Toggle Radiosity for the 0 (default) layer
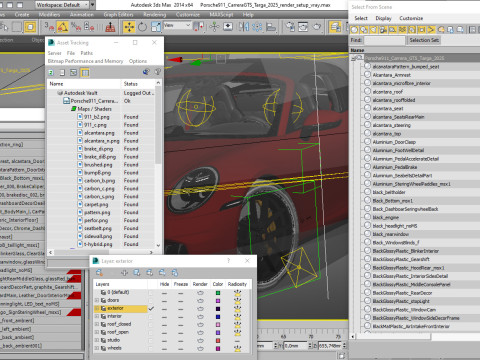Image resolution: width=480 pixels, height=360 pixels. (237, 293)
